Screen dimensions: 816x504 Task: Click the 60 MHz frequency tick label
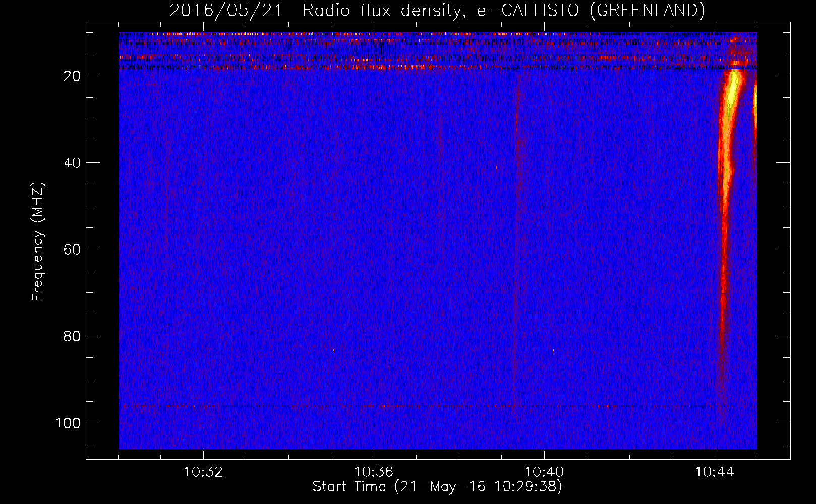72,249
